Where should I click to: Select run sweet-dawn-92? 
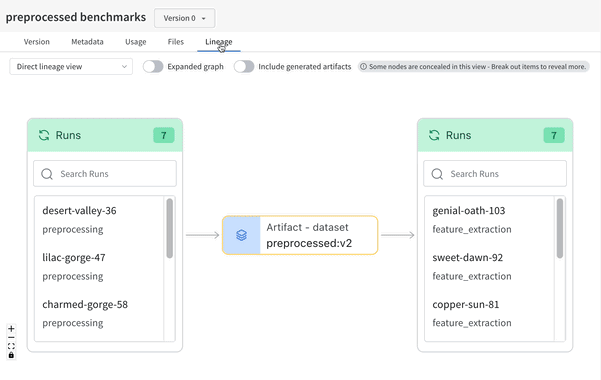[x=468, y=258]
